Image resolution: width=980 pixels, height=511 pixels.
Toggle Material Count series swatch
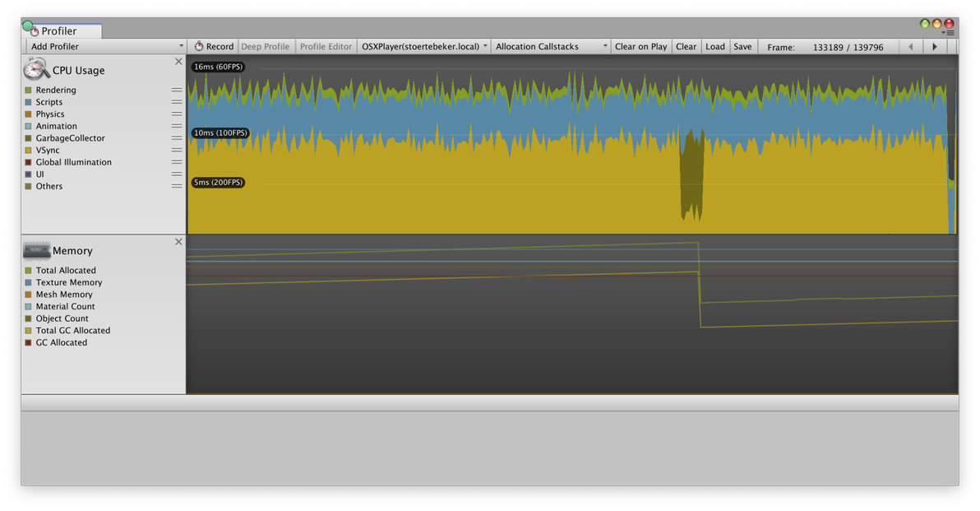(x=28, y=306)
